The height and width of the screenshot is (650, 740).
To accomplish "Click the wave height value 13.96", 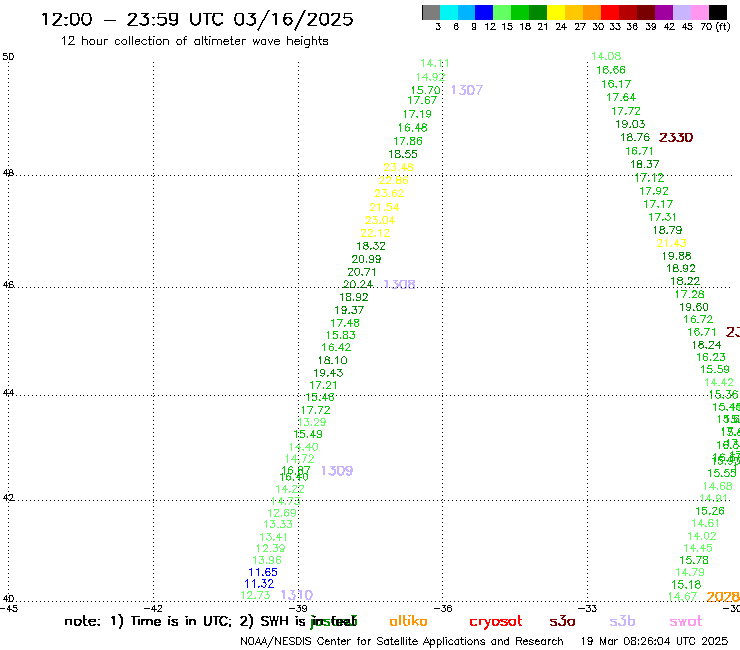I will tap(267, 560).
